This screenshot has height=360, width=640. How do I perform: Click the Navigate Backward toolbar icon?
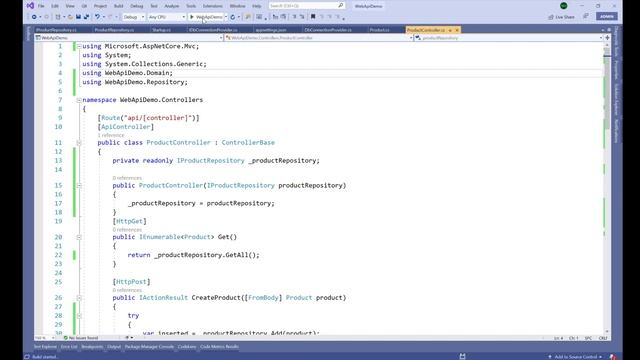tap(34, 17)
